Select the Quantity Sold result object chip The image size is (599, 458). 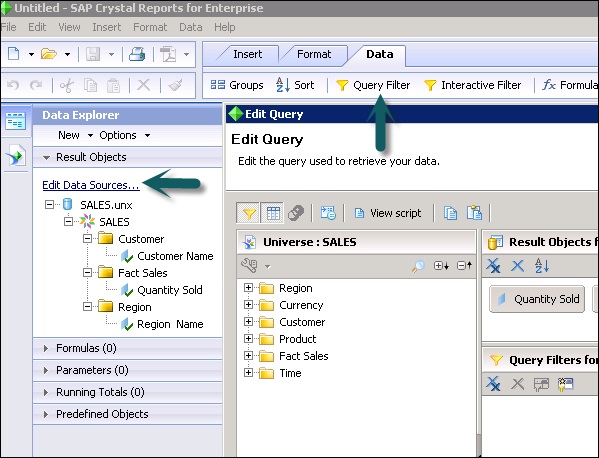[x=537, y=299]
